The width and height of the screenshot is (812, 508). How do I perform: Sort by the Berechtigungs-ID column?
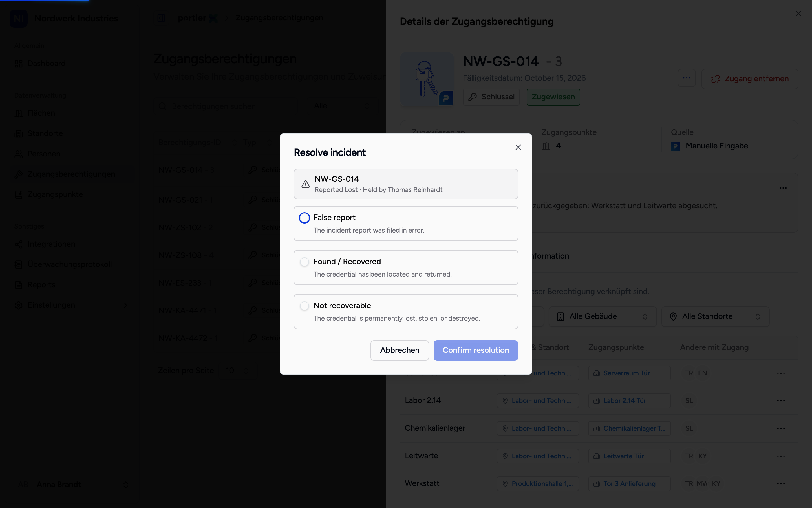(197, 143)
